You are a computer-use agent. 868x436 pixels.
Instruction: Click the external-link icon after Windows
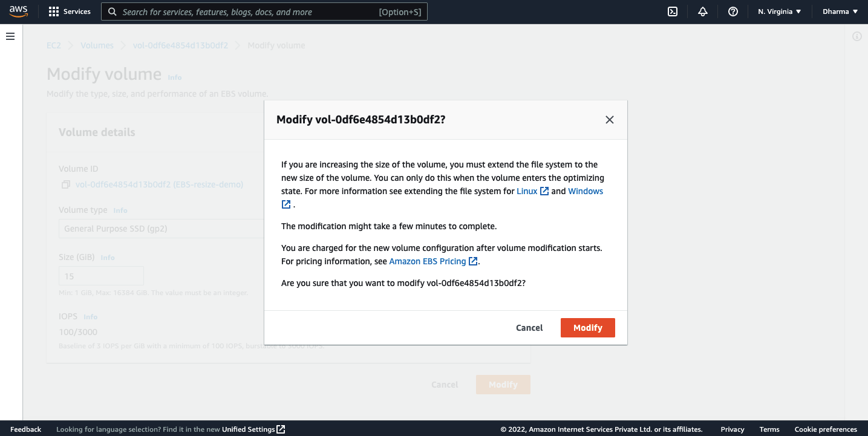click(286, 204)
